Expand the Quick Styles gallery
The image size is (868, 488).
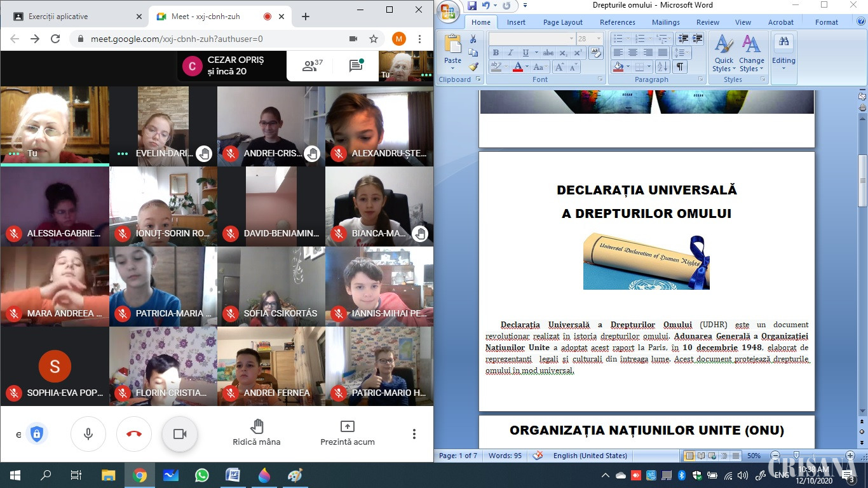724,54
